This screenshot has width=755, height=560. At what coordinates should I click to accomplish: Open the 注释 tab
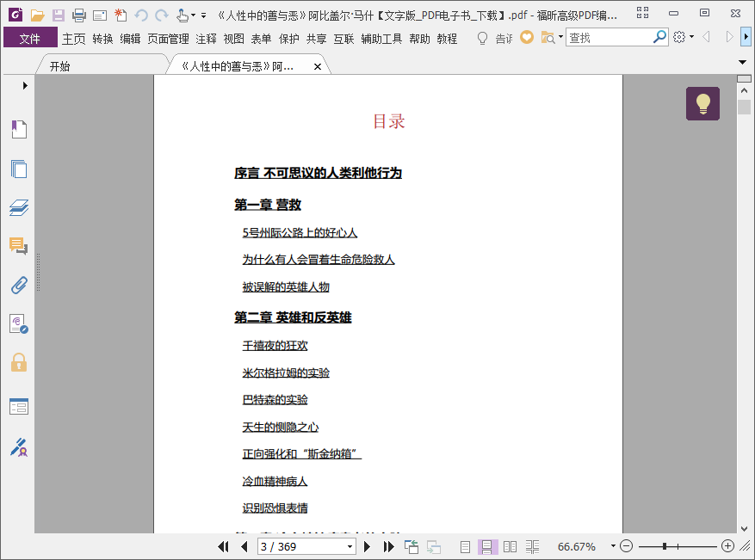pos(206,39)
